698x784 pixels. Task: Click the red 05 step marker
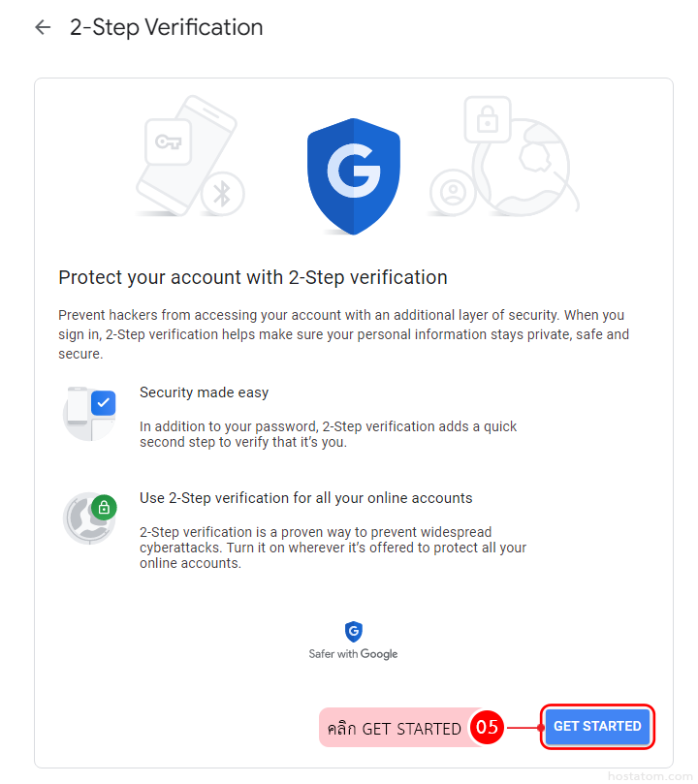(488, 728)
